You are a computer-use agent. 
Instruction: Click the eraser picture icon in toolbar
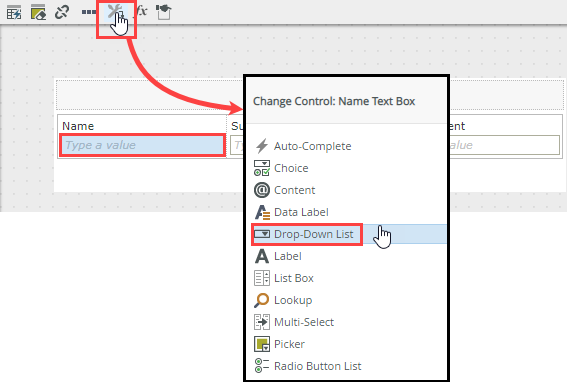point(38,12)
